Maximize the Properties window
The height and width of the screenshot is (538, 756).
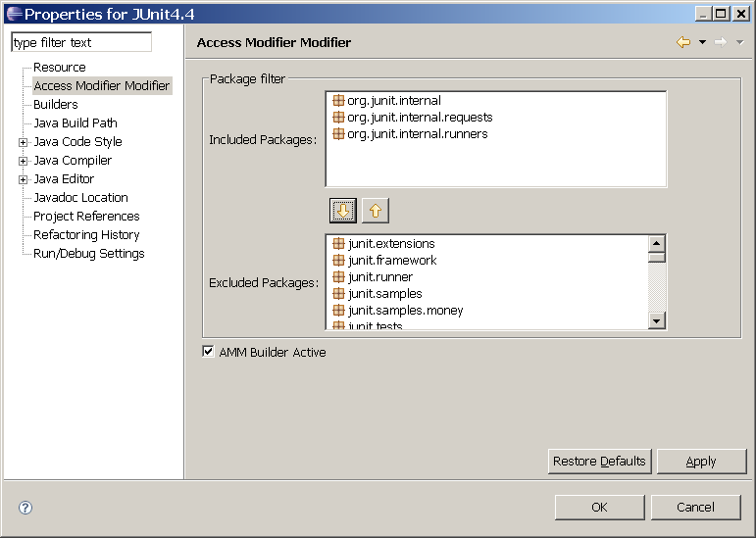(722, 14)
